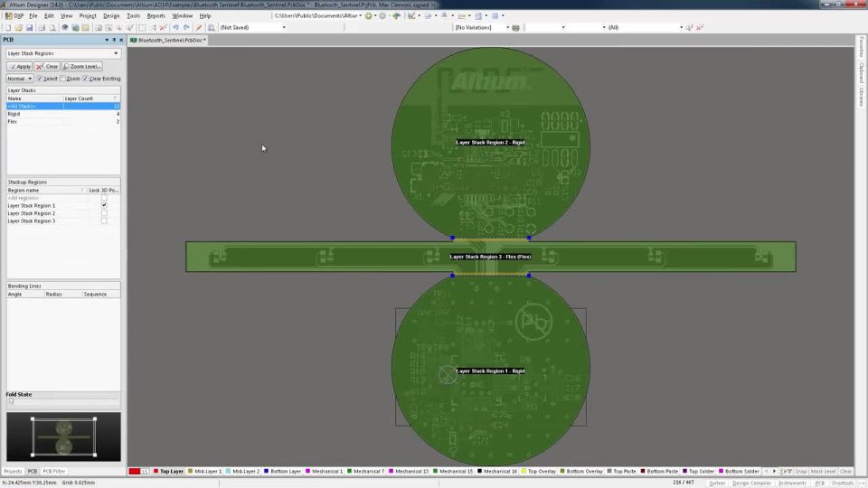
Task: Open the (Not Saved) dropdown
Action: pyautogui.click(x=284, y=27)
